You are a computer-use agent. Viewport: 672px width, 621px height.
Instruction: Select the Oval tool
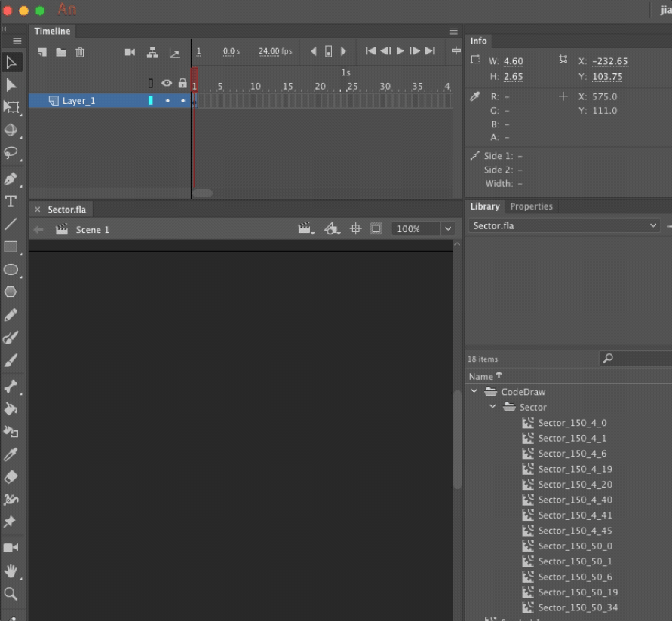click(11, 269)
